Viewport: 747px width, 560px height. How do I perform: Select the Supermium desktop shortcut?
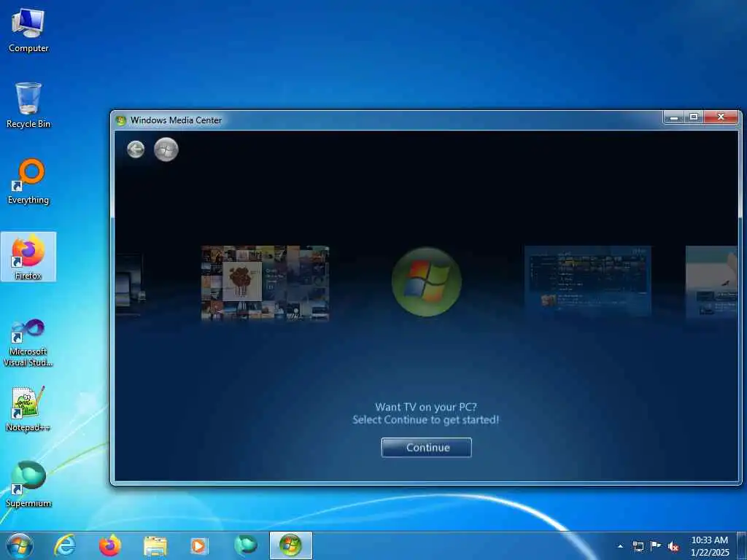point(28,484)
